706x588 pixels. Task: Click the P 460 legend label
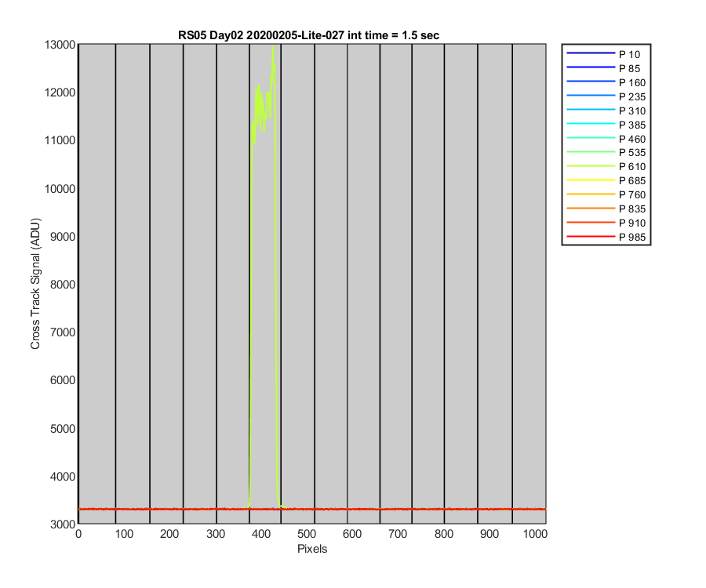(632, 139)
